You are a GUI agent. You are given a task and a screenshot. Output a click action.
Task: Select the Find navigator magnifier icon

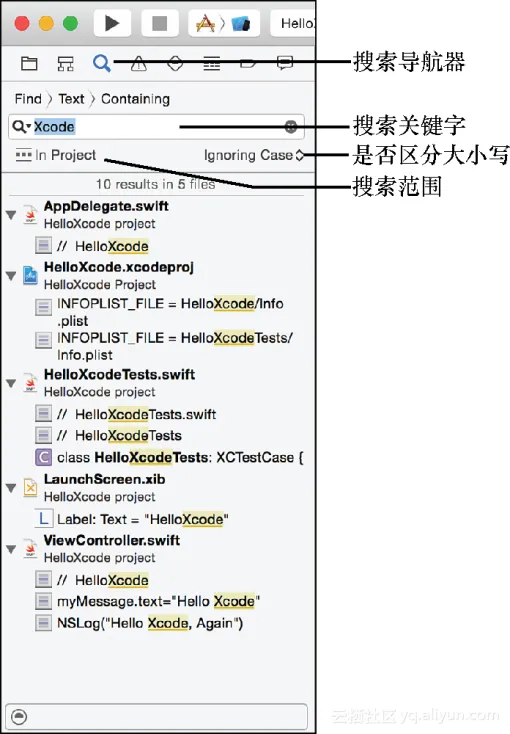[x=102, y=63]
